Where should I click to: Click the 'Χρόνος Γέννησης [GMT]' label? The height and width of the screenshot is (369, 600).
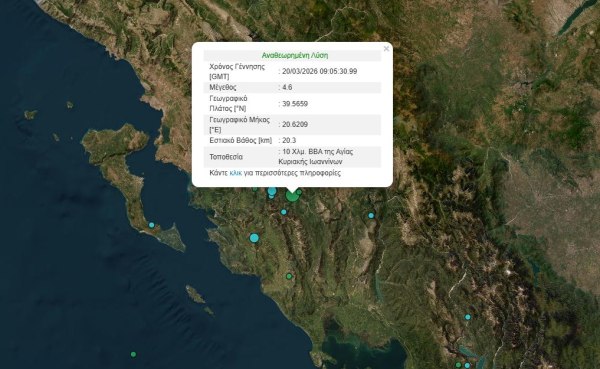(x=237, y=72)
